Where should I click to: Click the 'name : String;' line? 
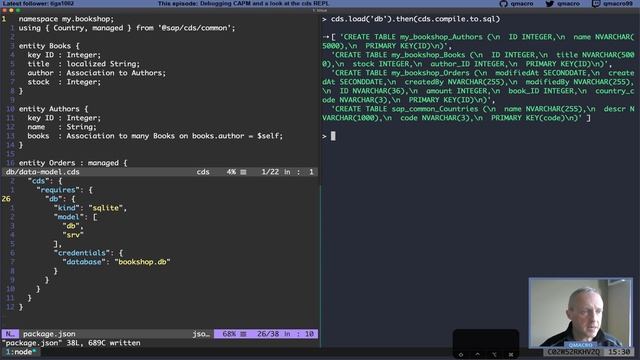click(62, 127)
